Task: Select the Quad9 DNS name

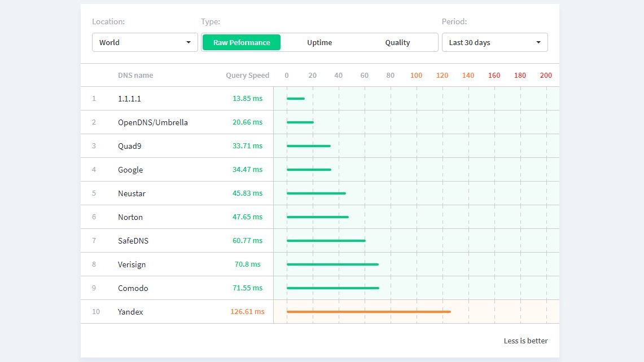Action: (x=130, y=146)
